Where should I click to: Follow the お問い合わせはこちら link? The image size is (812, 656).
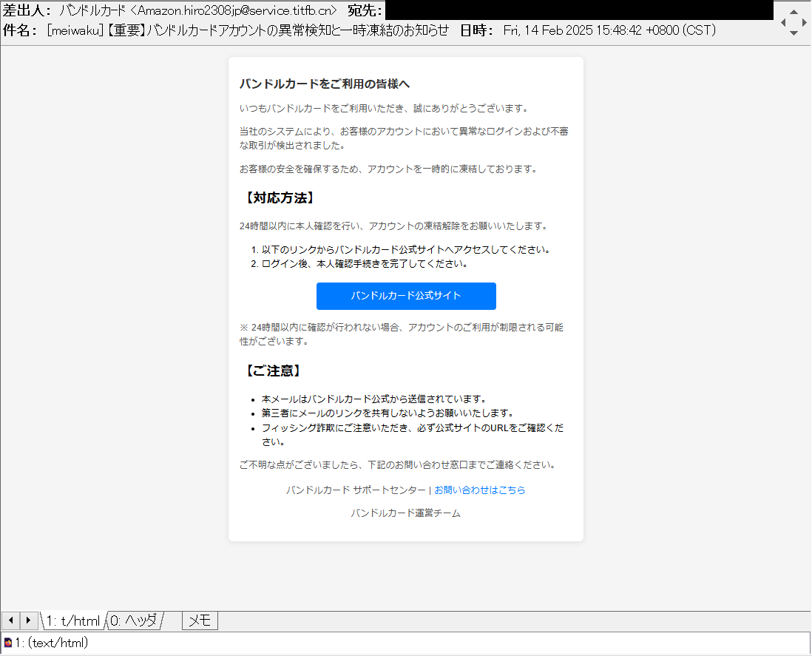(479, 490)
